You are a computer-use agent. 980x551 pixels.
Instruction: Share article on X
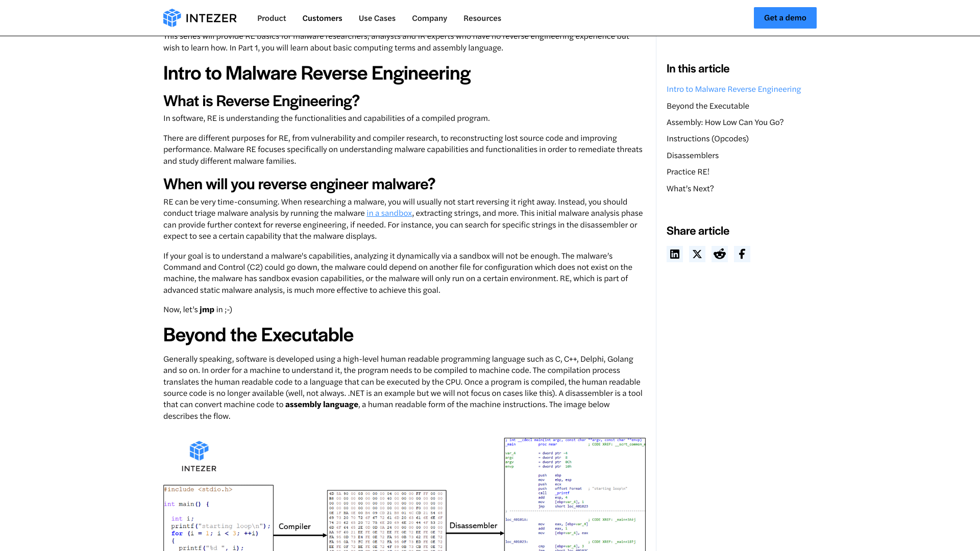[x=697, y=254]
